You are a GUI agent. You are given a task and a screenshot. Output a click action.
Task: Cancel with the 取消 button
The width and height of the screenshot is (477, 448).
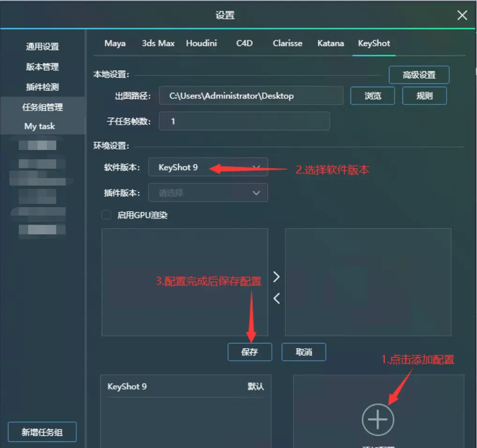(304, 352)
